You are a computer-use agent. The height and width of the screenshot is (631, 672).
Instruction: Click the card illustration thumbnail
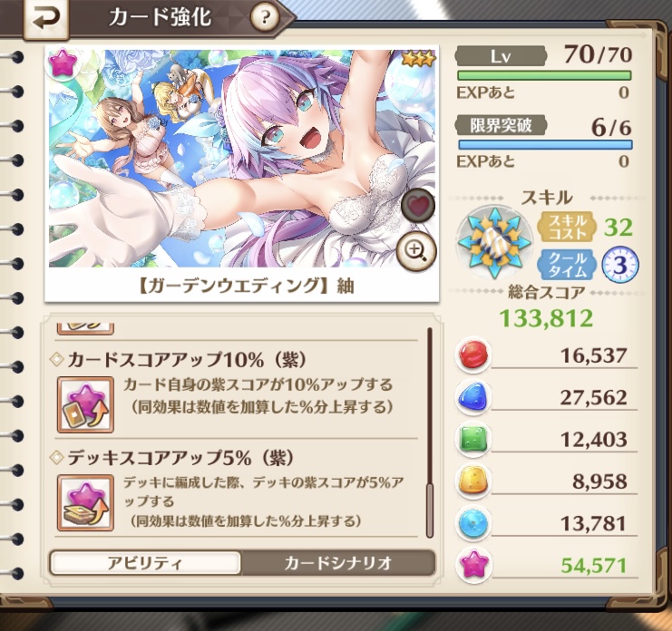pyautogui.click(x=242, y=159)
